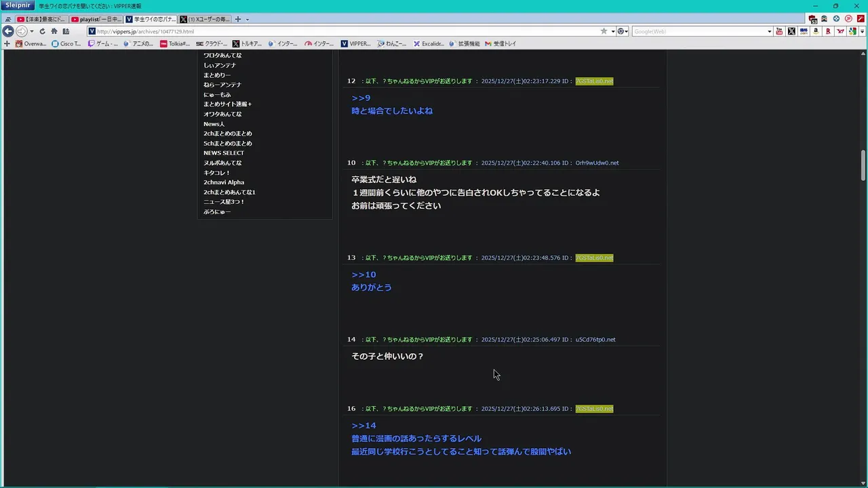Switch to the 【洋楽】最高に YouTube tab
The width and height of the screenshot is (868, 488).
pyautogui.click(x=41, y=19)
